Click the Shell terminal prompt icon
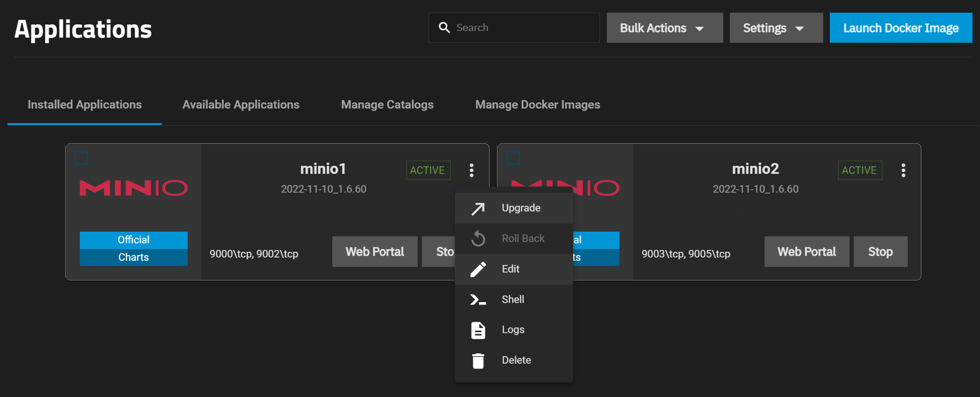Image resolution: width=980 pixels, height=397 pixels. pos(478,300)
